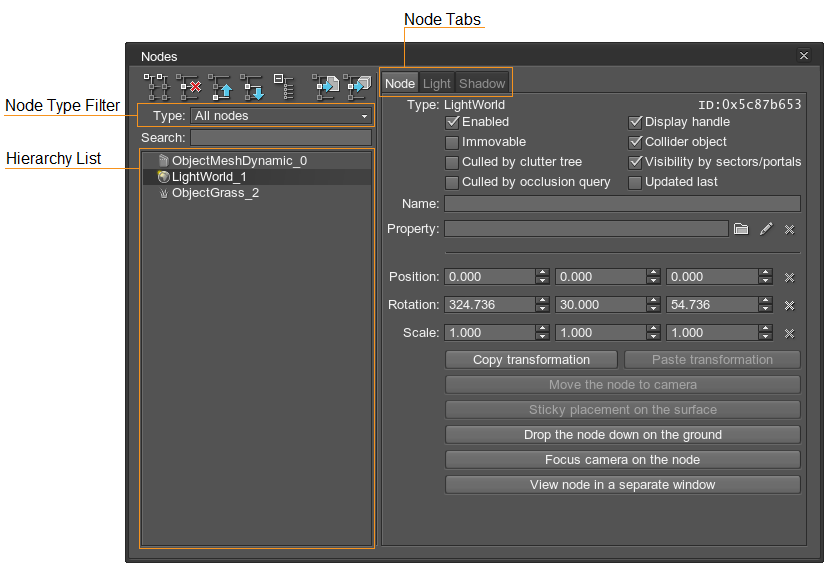Select ObjectGrass_2 in the hierarchy list

tap(215, 193)
